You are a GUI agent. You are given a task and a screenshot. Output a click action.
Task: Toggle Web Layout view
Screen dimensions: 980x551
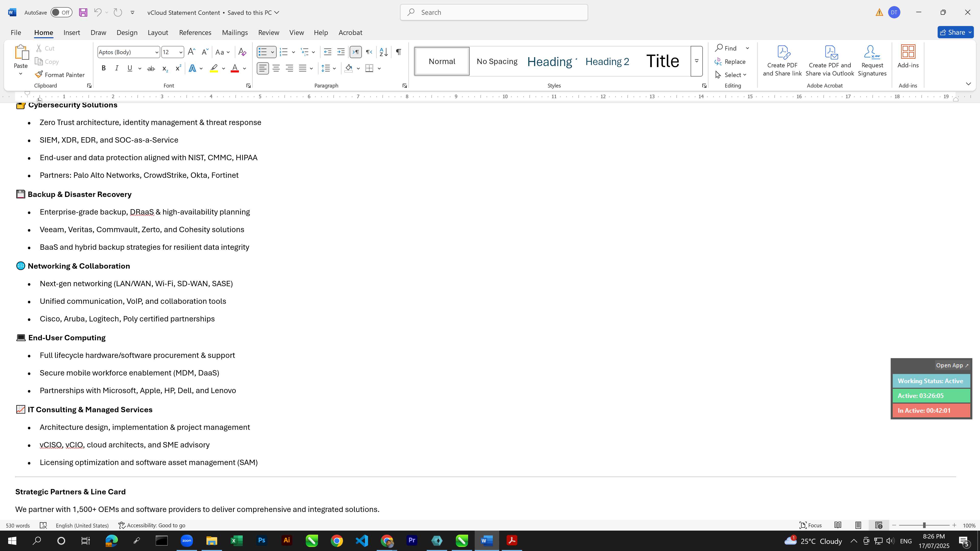tap(879, 525)
